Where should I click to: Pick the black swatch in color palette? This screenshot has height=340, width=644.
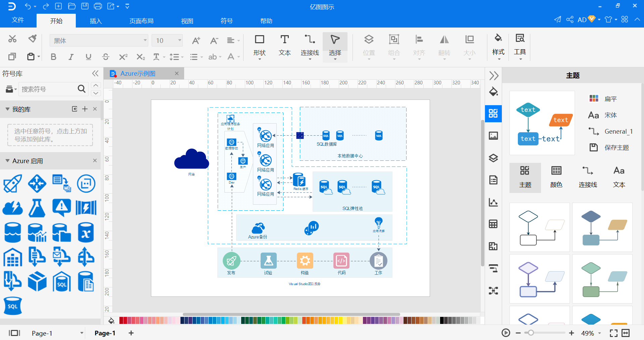[442, 321]
